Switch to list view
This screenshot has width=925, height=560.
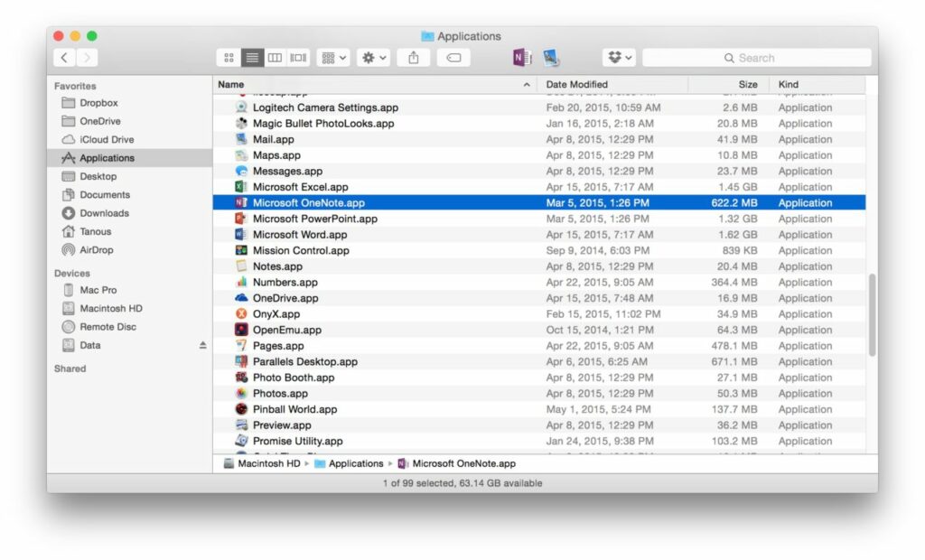(252, 57)
